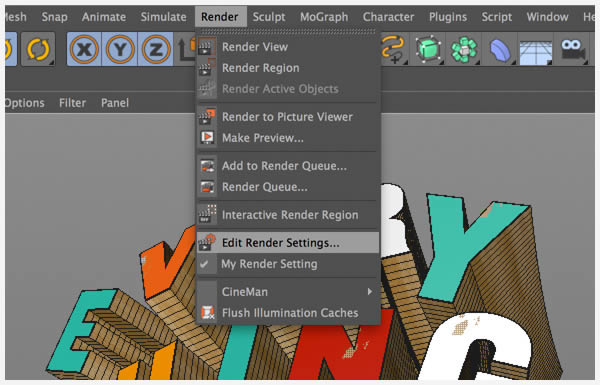Viewport: 600px width, 385px height.
Task: Toggle Z axis lock
Action: [155, 49]
